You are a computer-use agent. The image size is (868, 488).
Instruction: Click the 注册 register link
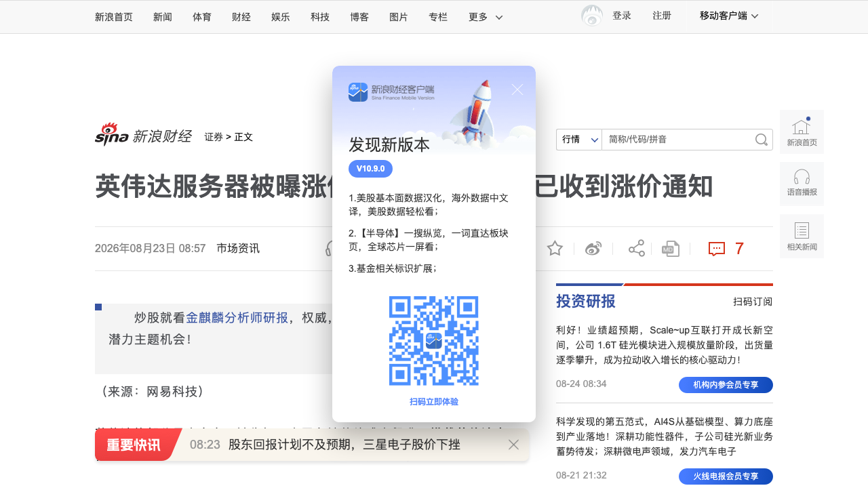[662, 16]
